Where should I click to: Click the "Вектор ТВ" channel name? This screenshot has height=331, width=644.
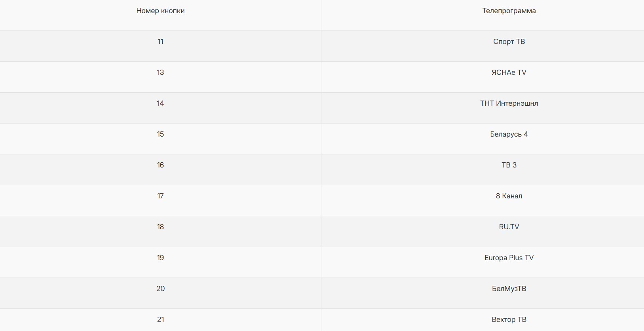point(509,320)
